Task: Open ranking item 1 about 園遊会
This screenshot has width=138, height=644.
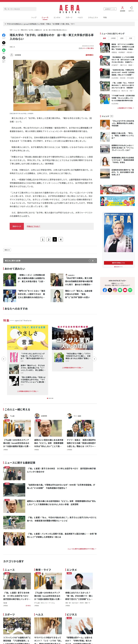Action: (117, 48)
